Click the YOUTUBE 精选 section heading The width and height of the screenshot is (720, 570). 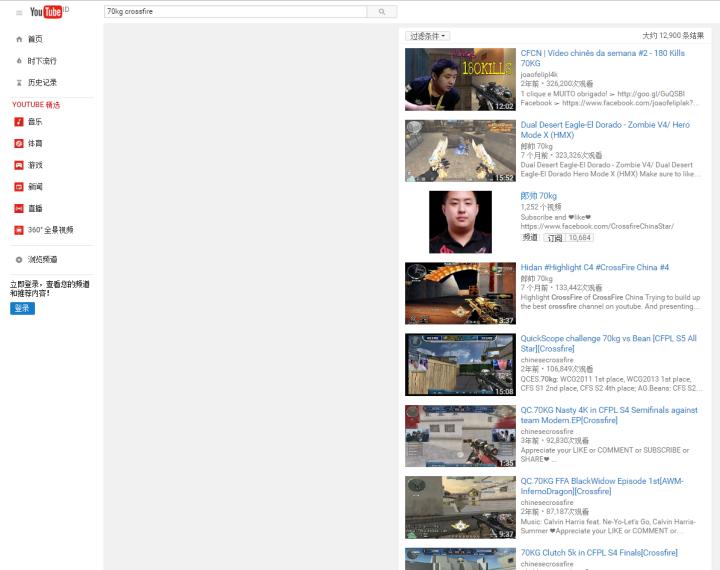pyautogui.click(x=36, y=105)
